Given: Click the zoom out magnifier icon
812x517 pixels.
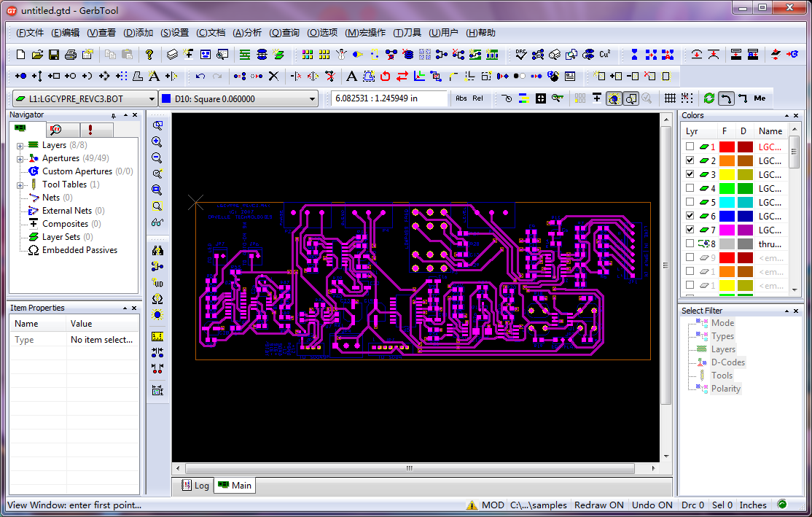Looking at the screenshot, I should [x=157, y=158].
